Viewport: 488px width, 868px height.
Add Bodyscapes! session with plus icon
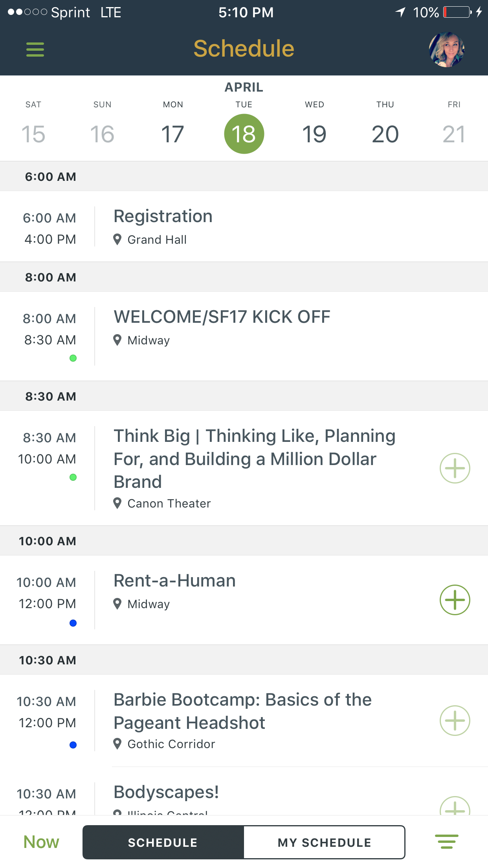point(455,807)
